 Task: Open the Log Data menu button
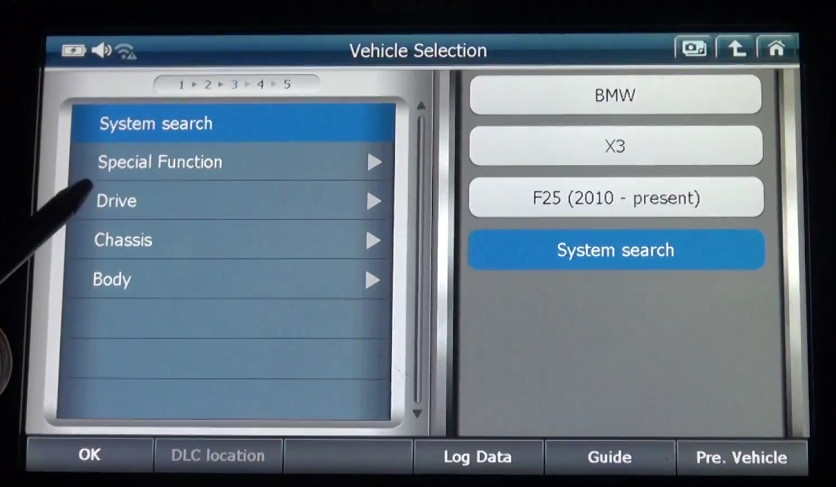pyautogui.click(x=478, y=457)
